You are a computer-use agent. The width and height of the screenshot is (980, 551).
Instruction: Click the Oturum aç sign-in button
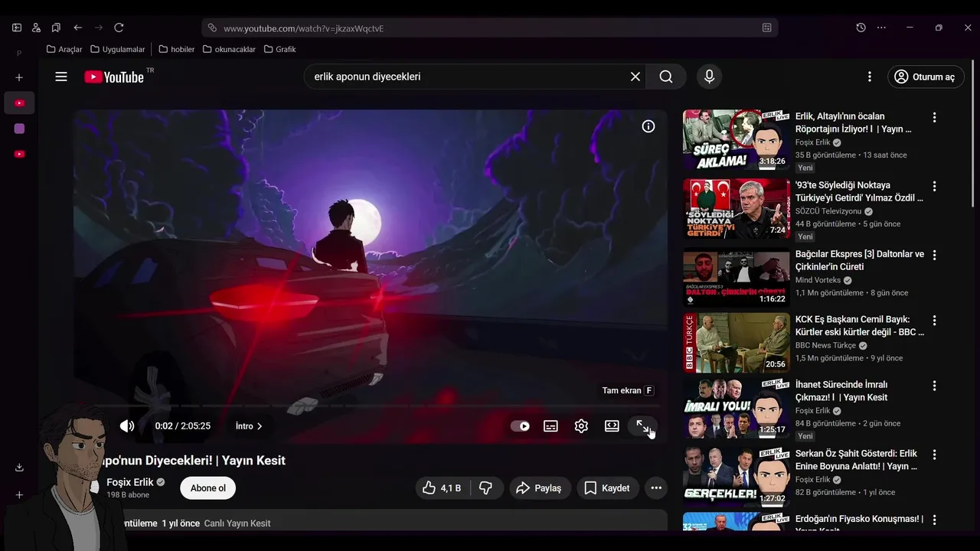coord(926,77)
